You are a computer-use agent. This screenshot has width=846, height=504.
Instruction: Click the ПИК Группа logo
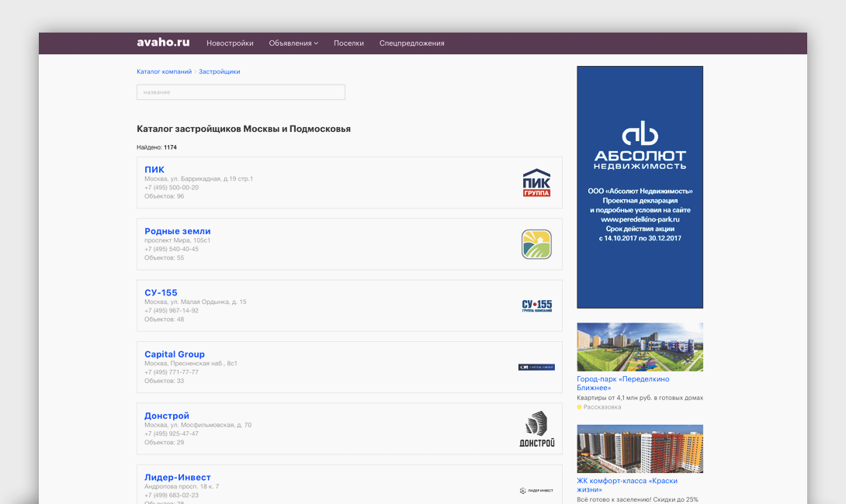(536, 183)
